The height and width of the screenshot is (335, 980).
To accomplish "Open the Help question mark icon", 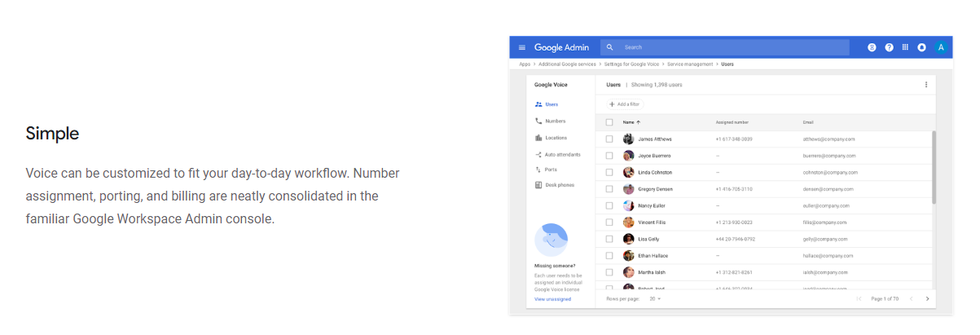I will click(889, 47).
